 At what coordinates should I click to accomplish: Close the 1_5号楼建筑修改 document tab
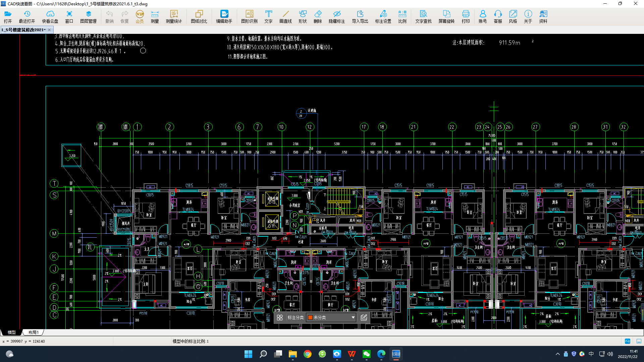click(x=49, y=30)
